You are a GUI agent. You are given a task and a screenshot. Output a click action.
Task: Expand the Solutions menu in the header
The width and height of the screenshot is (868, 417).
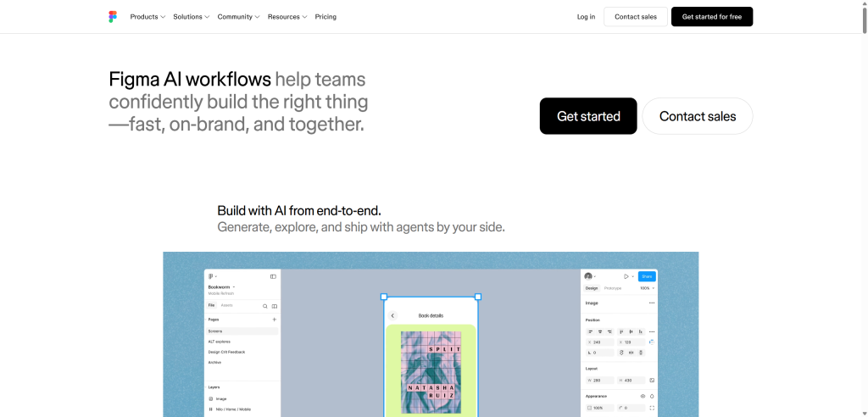(x=192, y=17)
